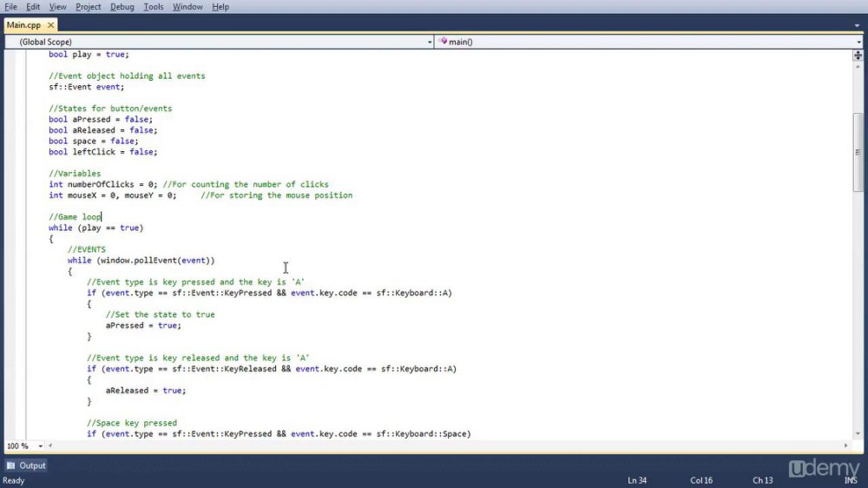Click the Output panel icon

point(11,465)
